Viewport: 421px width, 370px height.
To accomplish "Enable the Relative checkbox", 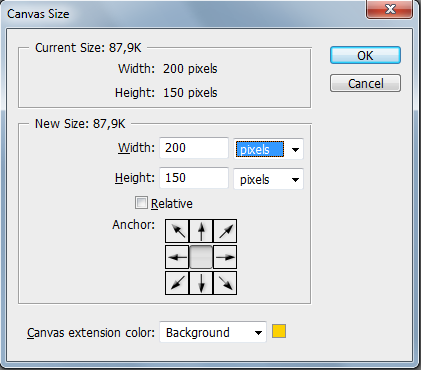I will coord(141,203).
